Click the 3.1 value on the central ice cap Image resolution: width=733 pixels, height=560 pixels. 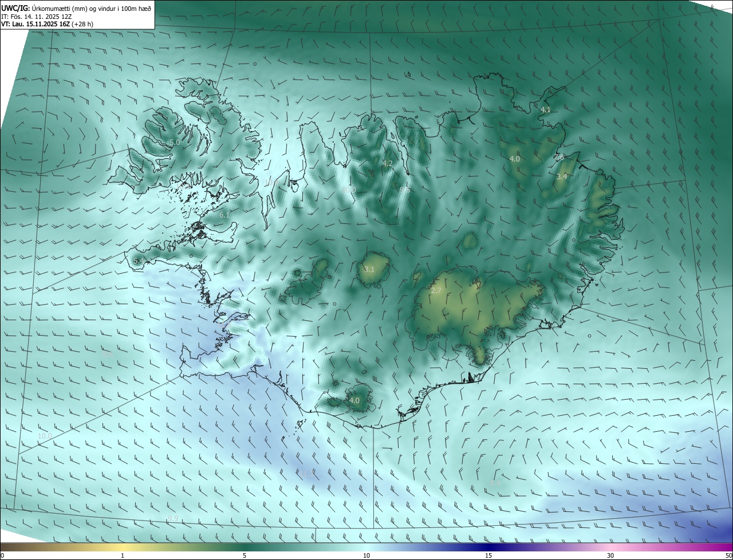369,269
